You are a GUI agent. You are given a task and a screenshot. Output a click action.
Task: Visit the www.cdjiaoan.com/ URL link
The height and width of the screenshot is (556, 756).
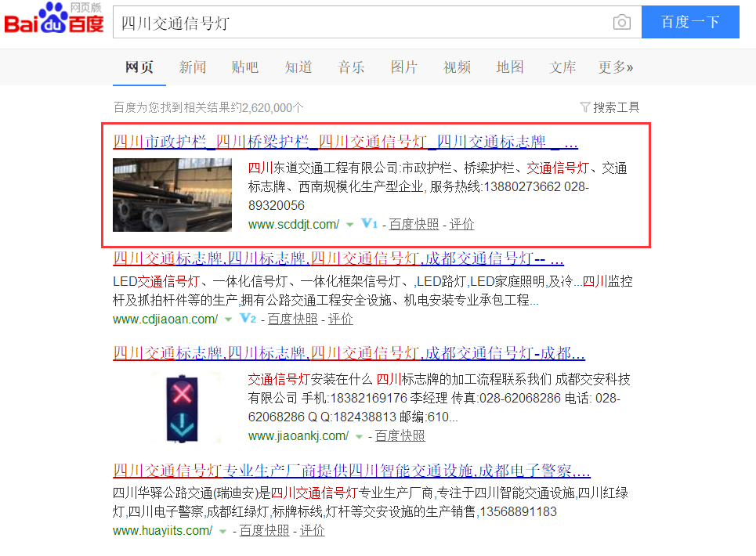[165, 319]
